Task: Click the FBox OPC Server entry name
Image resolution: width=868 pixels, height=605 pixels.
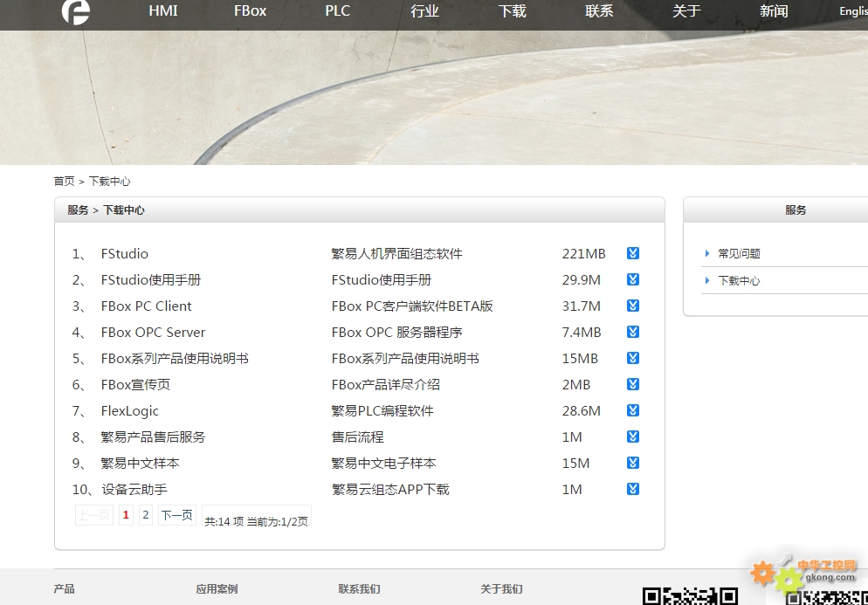Action: [153, 332]
